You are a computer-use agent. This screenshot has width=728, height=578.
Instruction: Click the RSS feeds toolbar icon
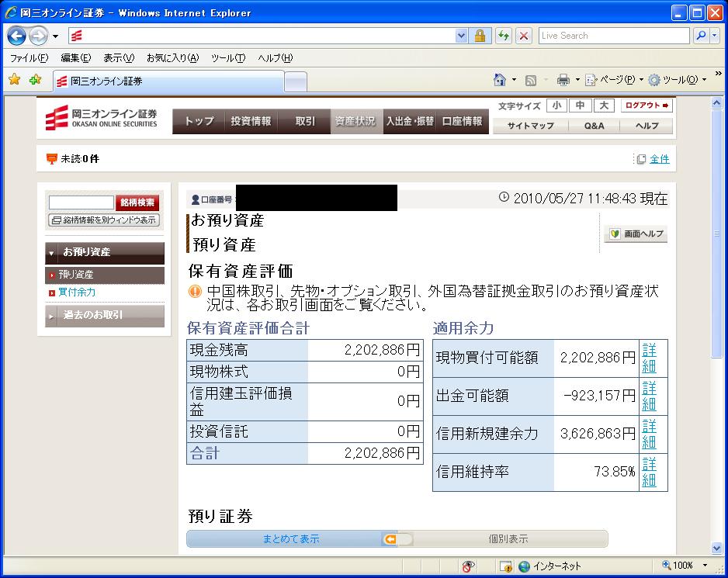tap(531, 80)
